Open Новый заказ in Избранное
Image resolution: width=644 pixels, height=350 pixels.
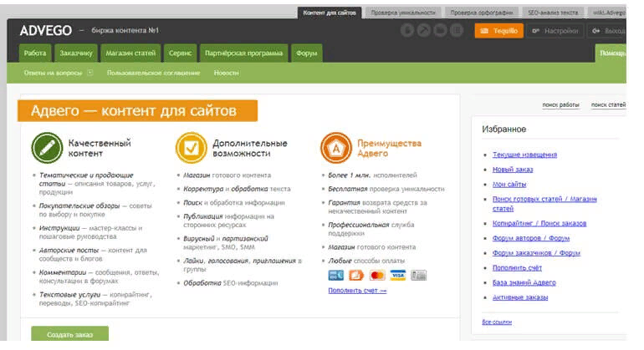pyautogui.click(x=513, y=170)
